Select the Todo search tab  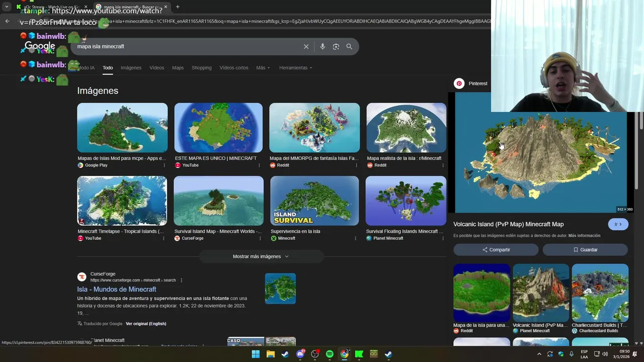pyautogui.click(x=108, y=68)
